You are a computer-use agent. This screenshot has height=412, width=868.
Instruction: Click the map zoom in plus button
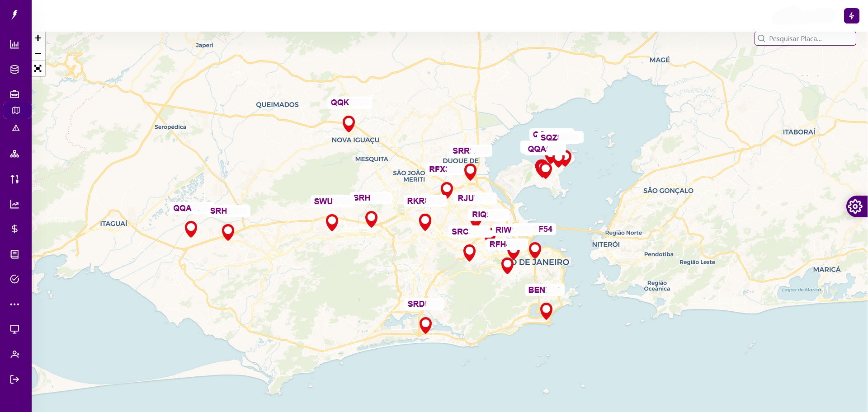(38, 38)
